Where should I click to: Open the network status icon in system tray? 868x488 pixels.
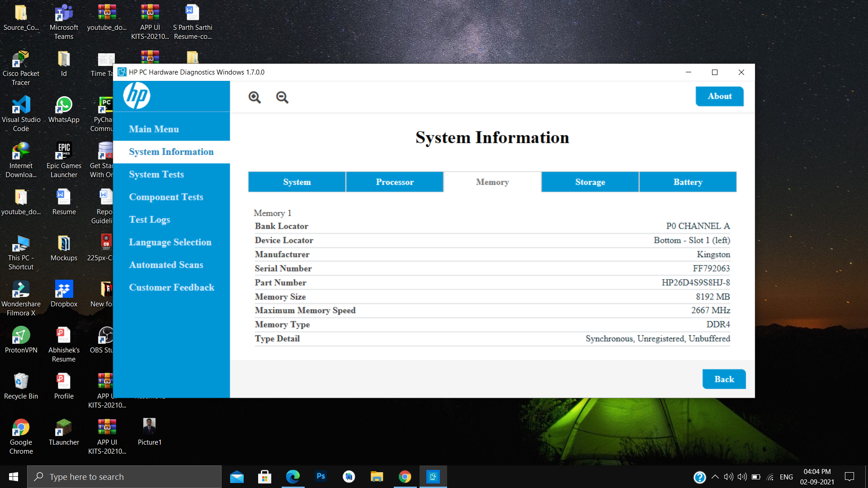(x=770, y=476)
